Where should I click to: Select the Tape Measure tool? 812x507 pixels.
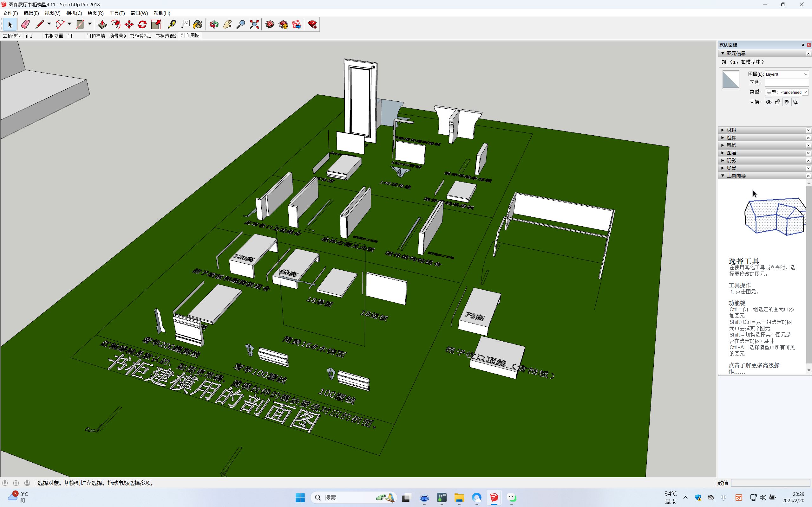coord(172,24)
